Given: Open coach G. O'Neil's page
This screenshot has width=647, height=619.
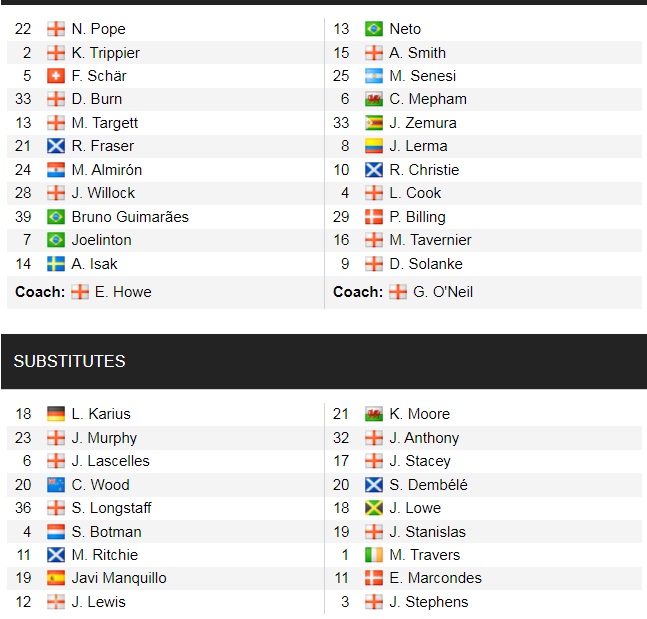Looking at the screenshot, I should tap(444, 292).
